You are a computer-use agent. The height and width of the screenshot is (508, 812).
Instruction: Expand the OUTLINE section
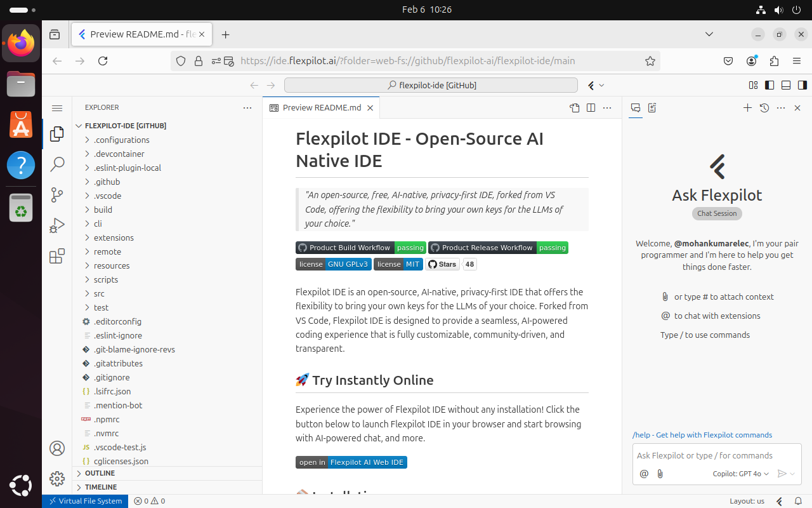[x=100, y=473]
